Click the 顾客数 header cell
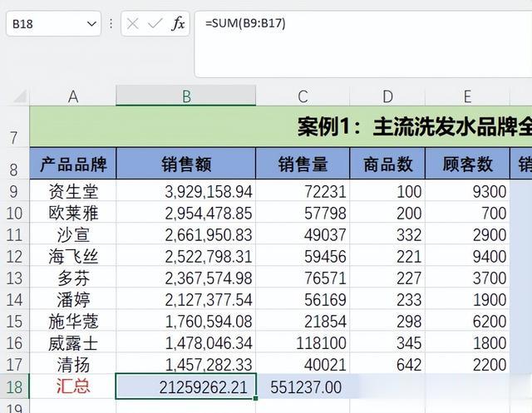 [467, 163]
